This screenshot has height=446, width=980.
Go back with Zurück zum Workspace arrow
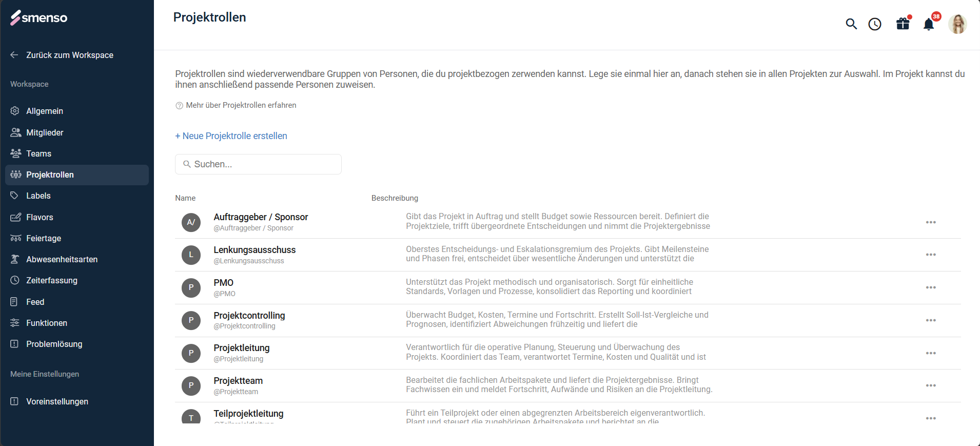tap(14, 55)
